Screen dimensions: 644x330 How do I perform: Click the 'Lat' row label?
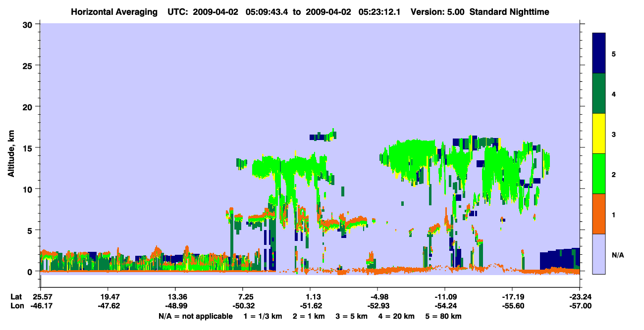point(16,297)
